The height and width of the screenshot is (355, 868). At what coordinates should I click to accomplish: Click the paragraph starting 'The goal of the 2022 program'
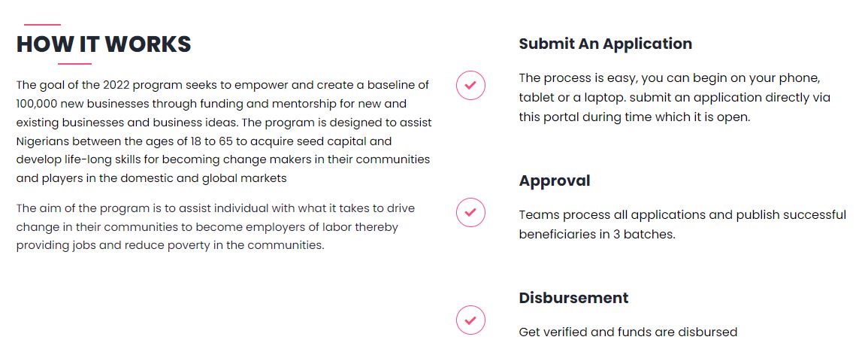coord(224,132)
